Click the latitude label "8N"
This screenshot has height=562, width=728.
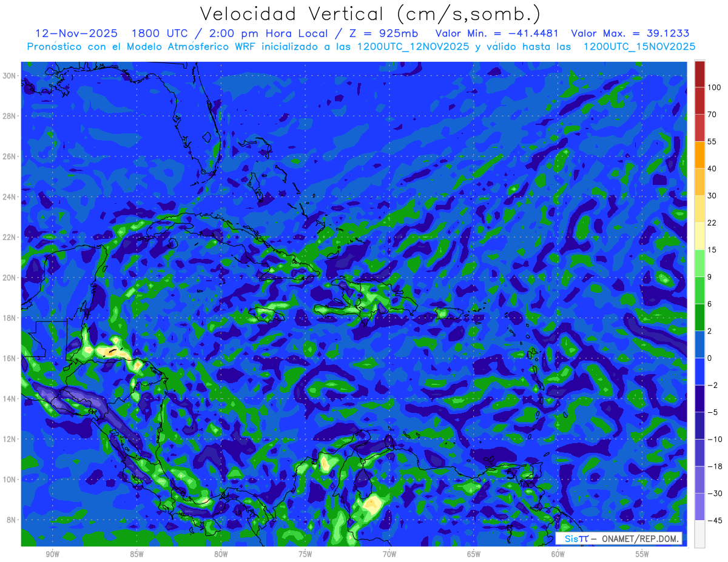coord(12,520)
